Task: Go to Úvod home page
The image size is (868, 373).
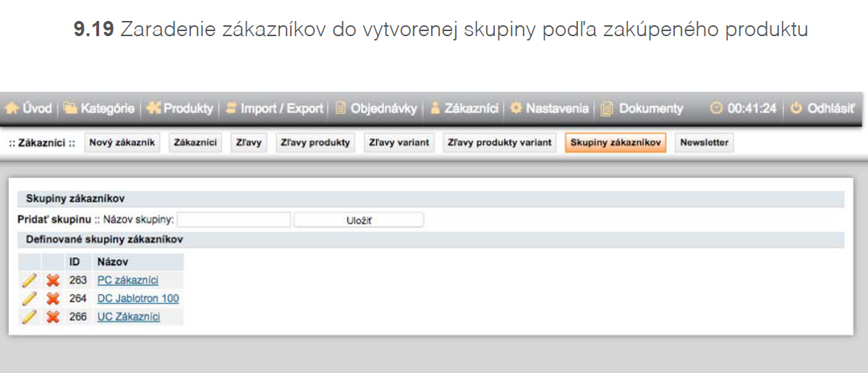Action: coord(30,108)
